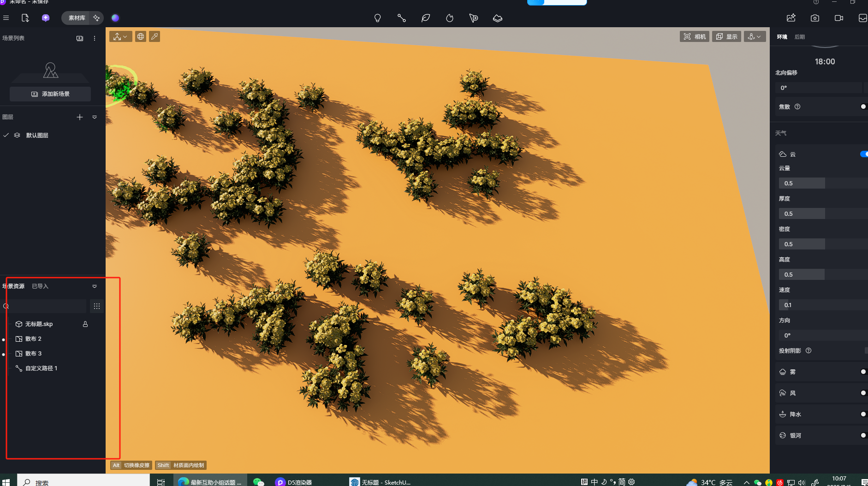Toggle the fog (雾) switch

pos(863,372)
